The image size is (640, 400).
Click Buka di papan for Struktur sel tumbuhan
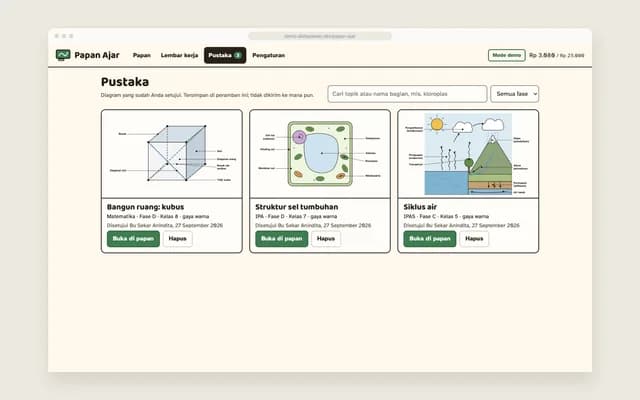coord(282,239)
